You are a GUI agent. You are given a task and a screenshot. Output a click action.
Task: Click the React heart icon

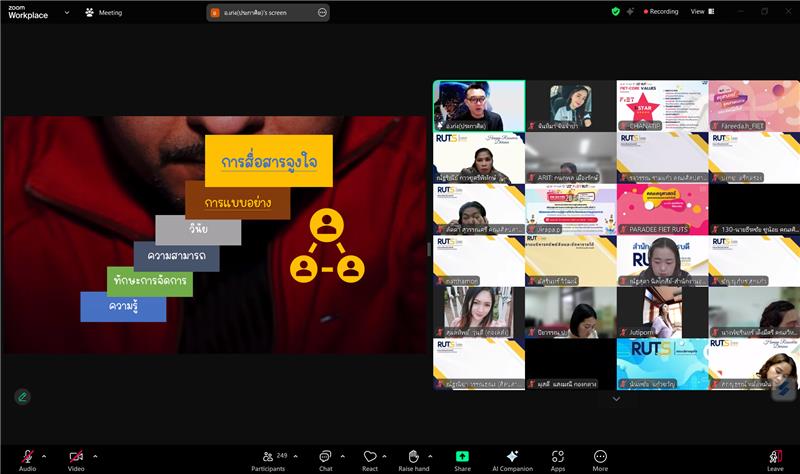[370, 456]
